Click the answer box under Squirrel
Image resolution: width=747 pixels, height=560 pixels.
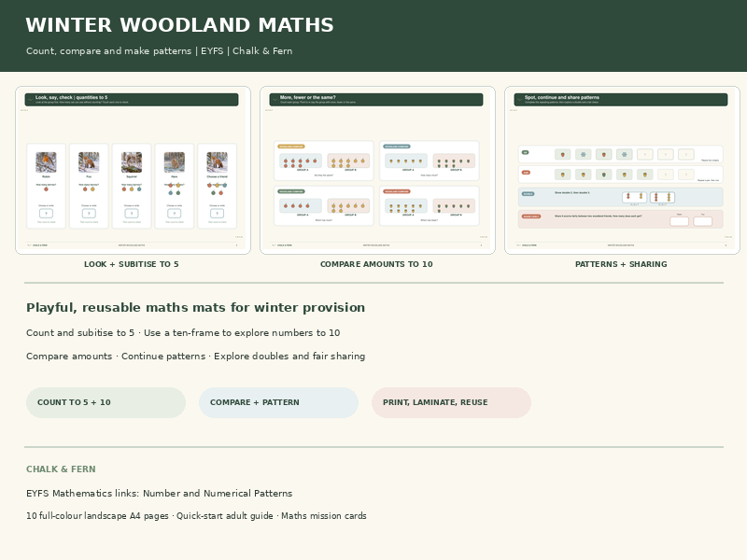point(132,214)
